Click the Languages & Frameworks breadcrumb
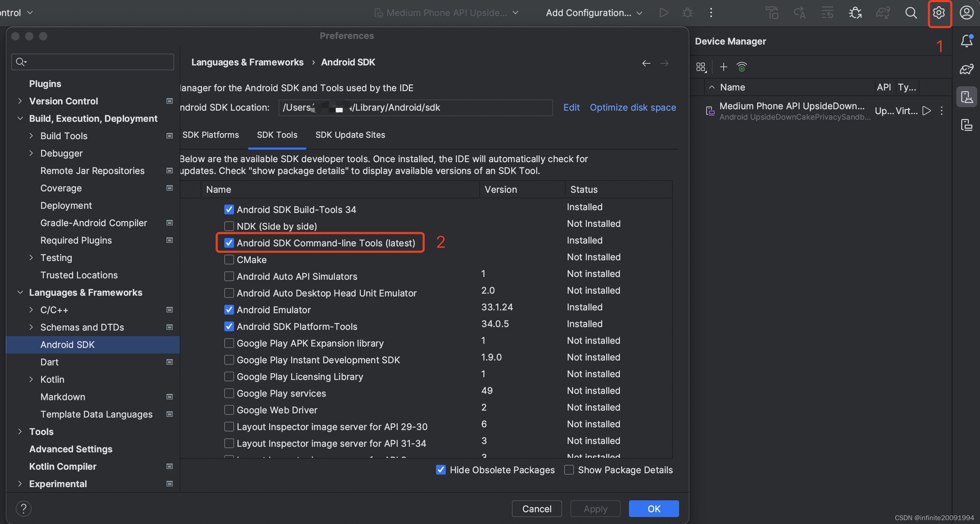The width and height of the screenshot is (980, 524). coord(247,62)
